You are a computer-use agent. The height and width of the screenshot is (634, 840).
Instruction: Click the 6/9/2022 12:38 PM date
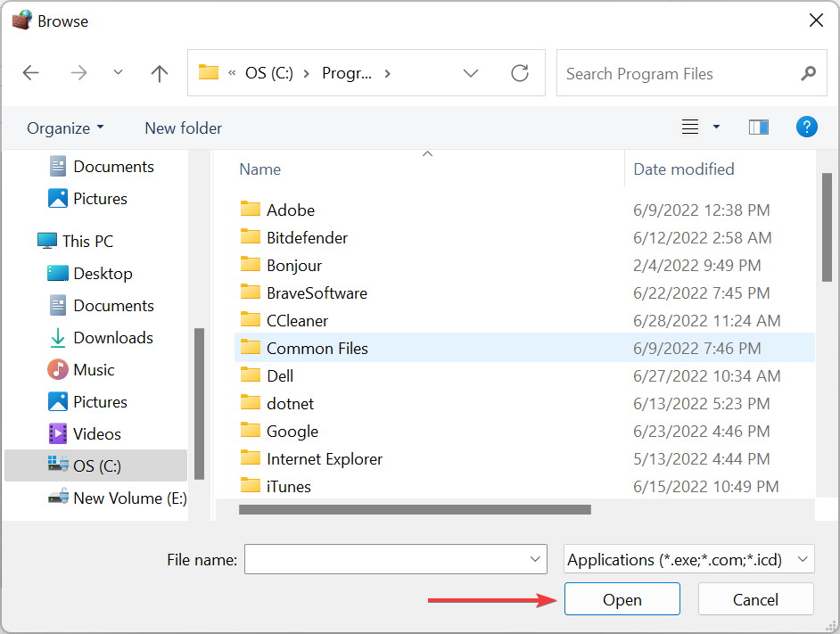701,210
